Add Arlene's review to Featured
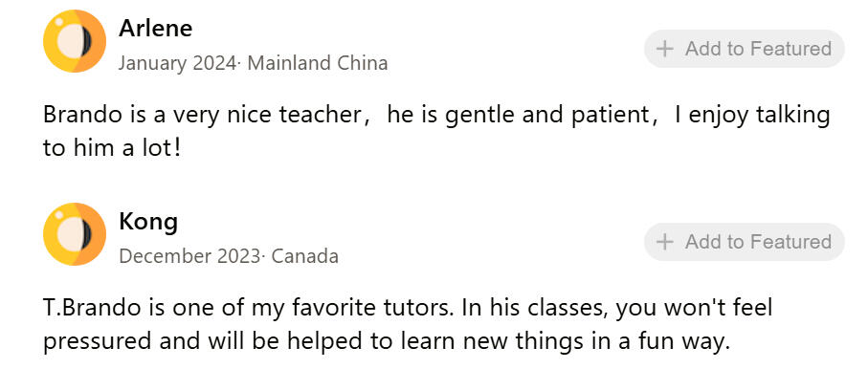 (x=745, y=49)
